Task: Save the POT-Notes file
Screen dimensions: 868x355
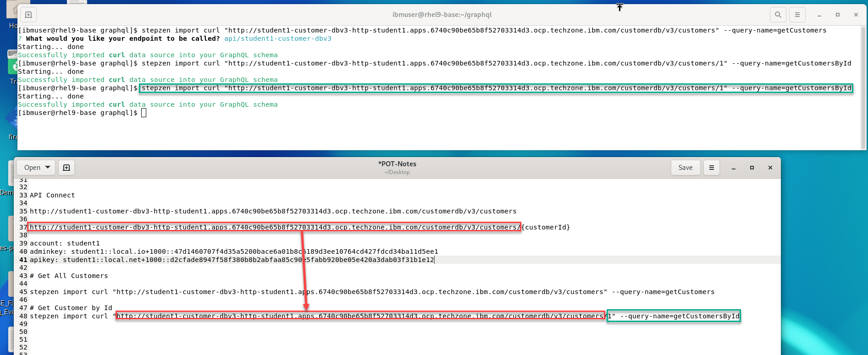Action: click(685, 168)
